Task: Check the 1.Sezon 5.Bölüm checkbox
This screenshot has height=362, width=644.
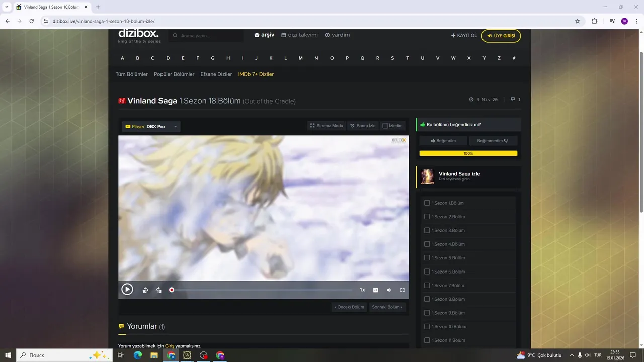Action: [427, 258]
